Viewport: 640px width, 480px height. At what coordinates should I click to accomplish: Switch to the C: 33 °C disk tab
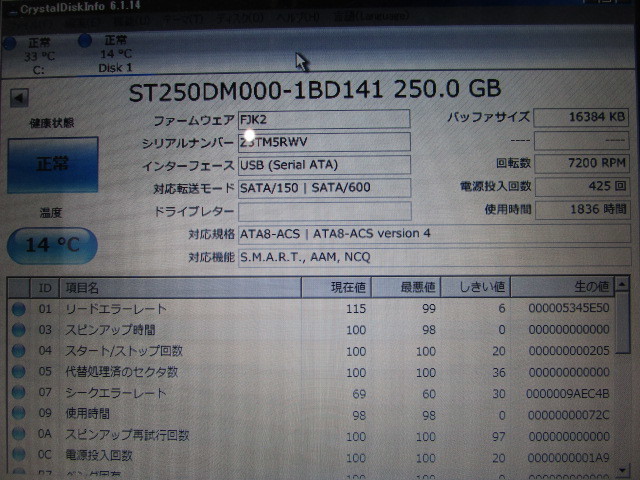tap(33, 56)
